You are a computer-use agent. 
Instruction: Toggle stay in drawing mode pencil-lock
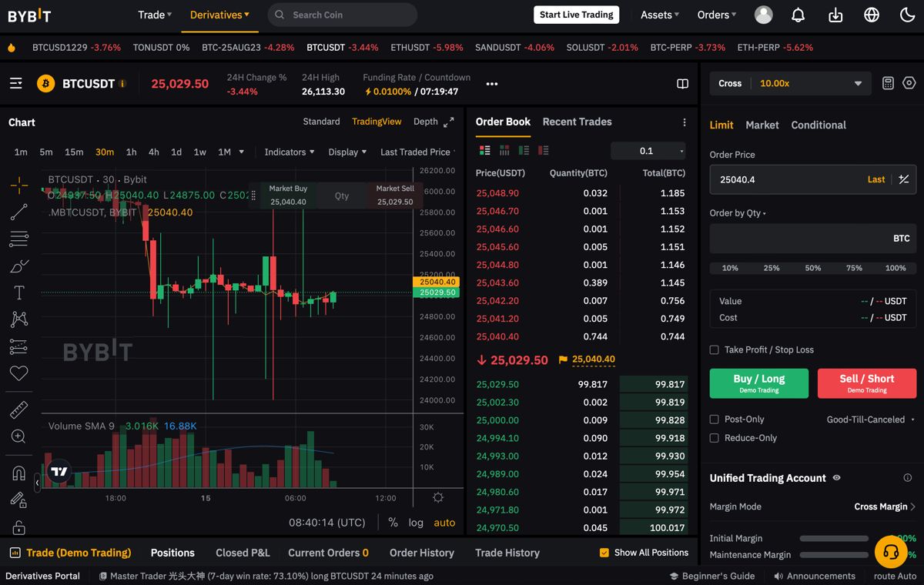point(19,500)
